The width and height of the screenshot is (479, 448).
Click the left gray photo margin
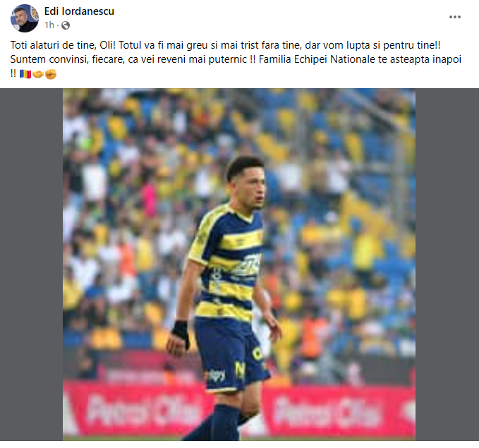pyautogui.click(x=32, y=265)
